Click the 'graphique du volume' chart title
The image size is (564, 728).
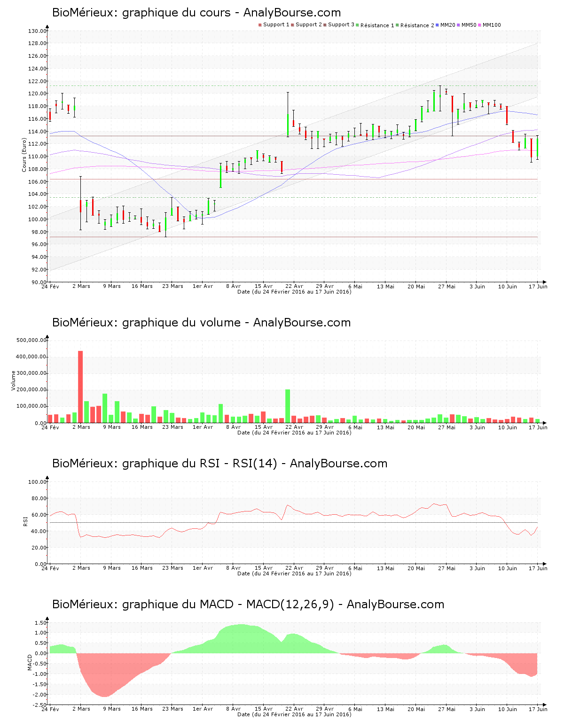click(x=201, y=323)
